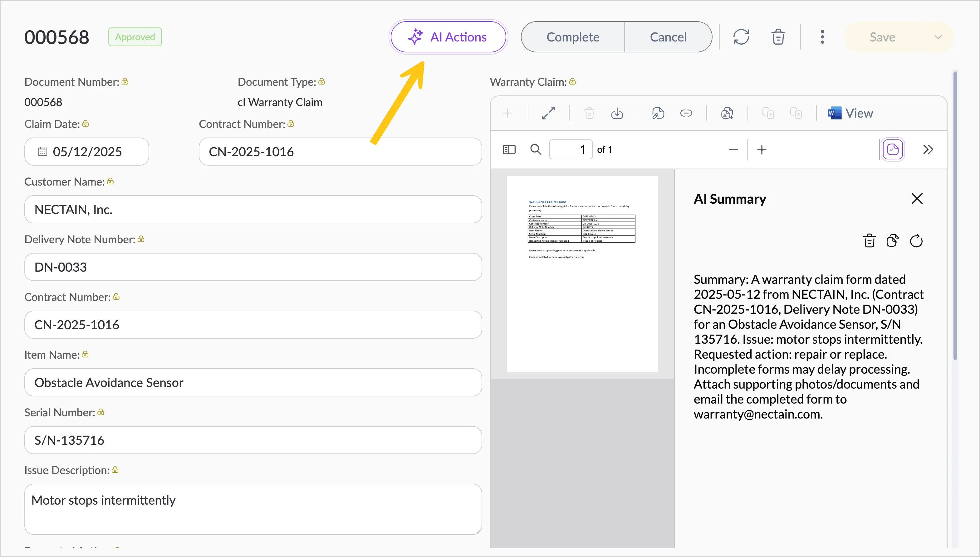Toggle the PDF sidebar panel
Image resolution: width=980 pixels, height=557 pixels.
tap(509, 150)
